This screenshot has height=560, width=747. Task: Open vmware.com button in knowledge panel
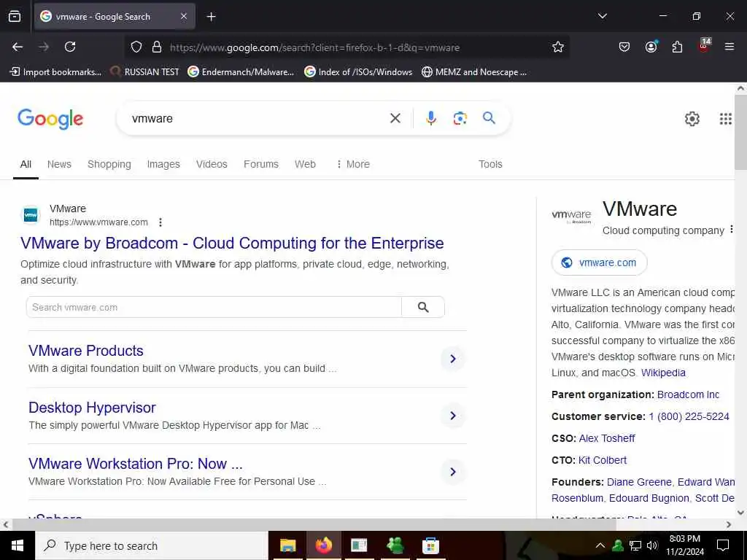[599, 262]
